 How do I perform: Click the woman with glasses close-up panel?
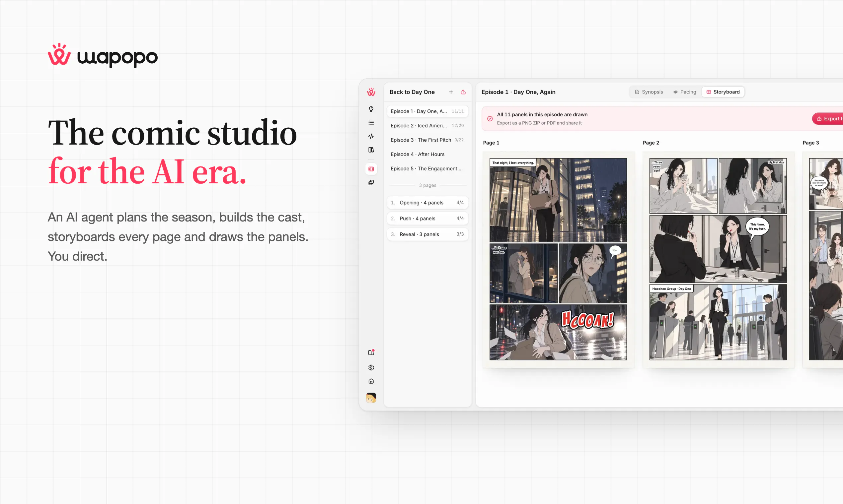coord(592,273)
